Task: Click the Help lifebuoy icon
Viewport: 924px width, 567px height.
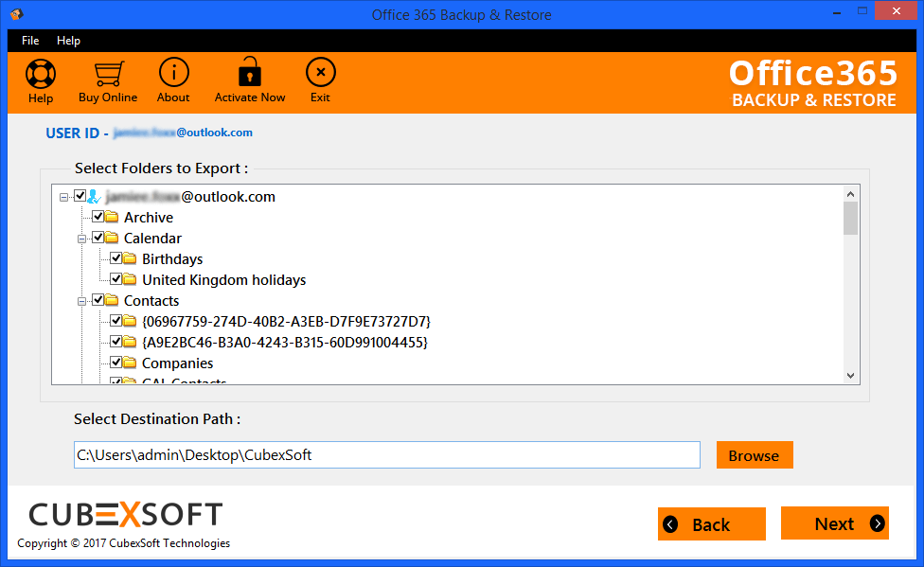Action: (41, 74)
